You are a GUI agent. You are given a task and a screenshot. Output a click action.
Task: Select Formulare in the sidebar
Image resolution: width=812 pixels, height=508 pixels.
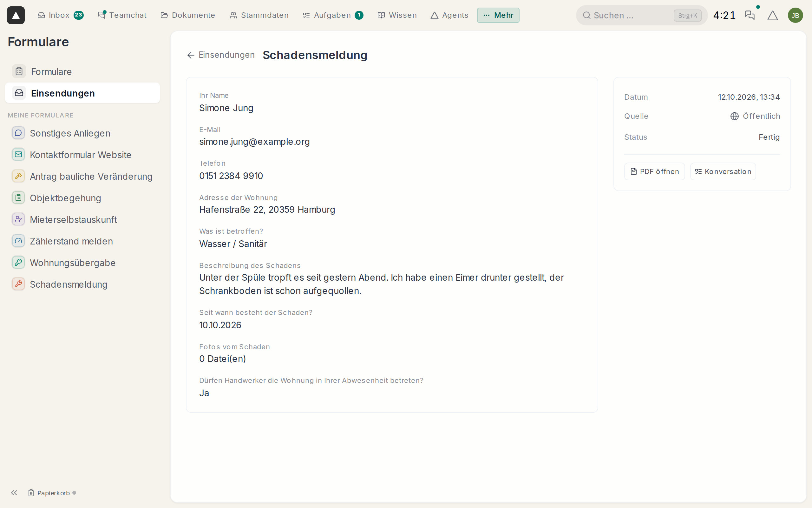(x=82, y=71)
